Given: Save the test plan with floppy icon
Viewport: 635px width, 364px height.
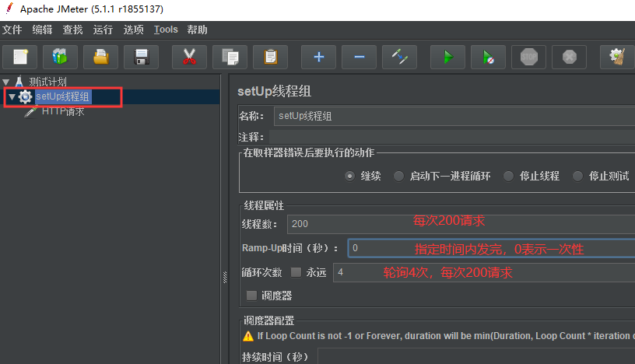Looking at the screenshot, I should (x=142, y=57).
